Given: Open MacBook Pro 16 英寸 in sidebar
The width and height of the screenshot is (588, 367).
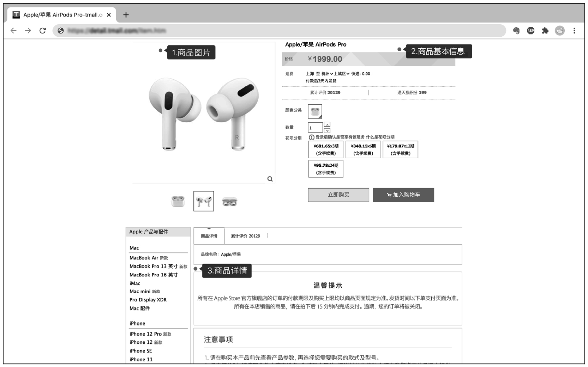Looking at the screenshot, I should (x=154, y=275).
